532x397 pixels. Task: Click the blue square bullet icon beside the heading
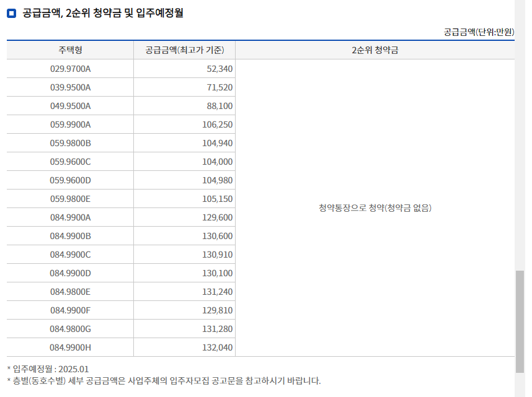tap(12, 13)
